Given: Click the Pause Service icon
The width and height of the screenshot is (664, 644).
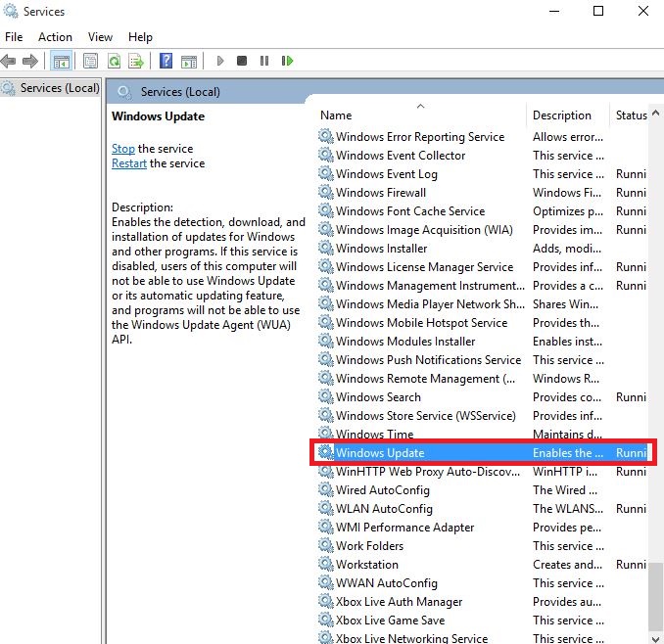Looking at the screenshot, I should pos(264,61).
